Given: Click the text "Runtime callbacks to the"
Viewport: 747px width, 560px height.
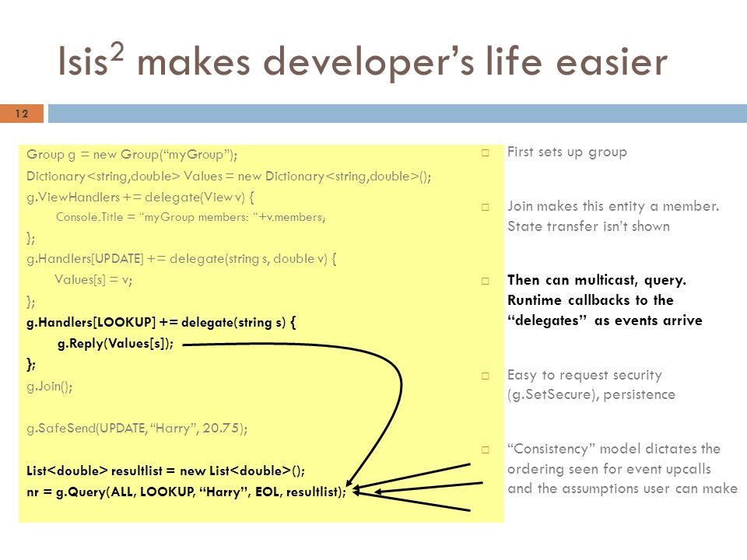Looking at the screenshot, I should (591, 300).
